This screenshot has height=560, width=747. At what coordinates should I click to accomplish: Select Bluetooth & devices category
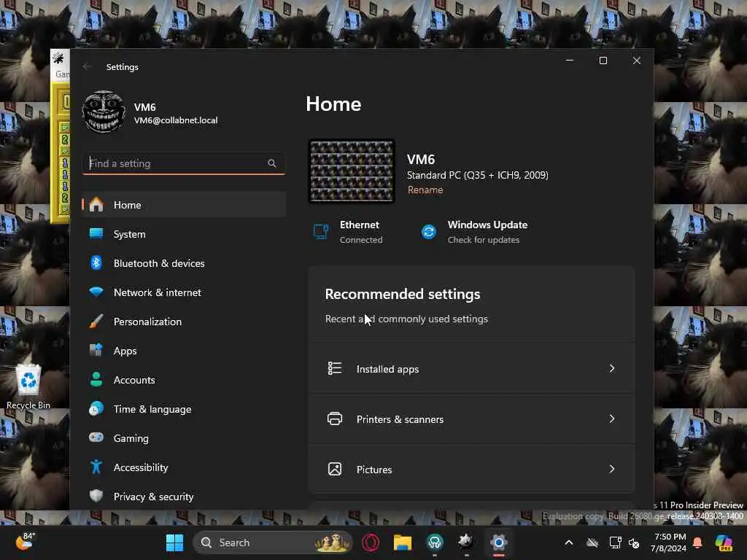184,262
